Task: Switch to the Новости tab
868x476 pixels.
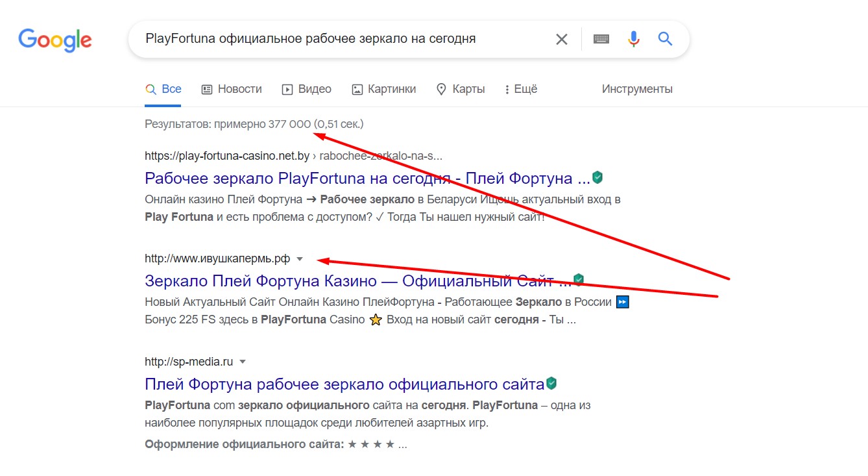Action: tap(232, 89)
